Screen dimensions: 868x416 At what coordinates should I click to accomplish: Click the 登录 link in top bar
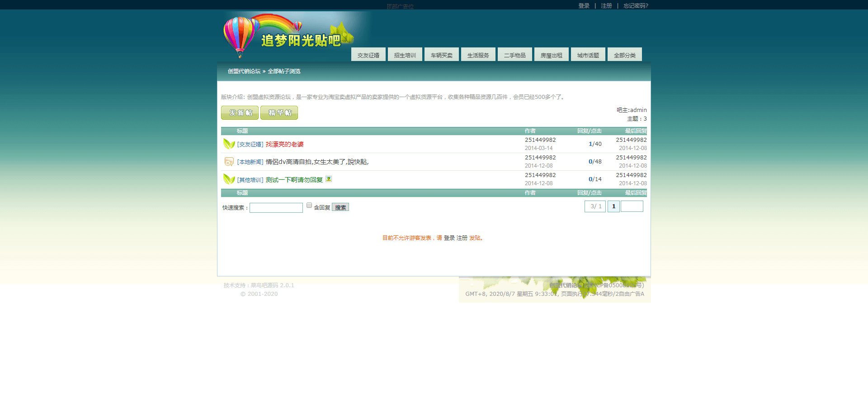[x=584, y=6]
